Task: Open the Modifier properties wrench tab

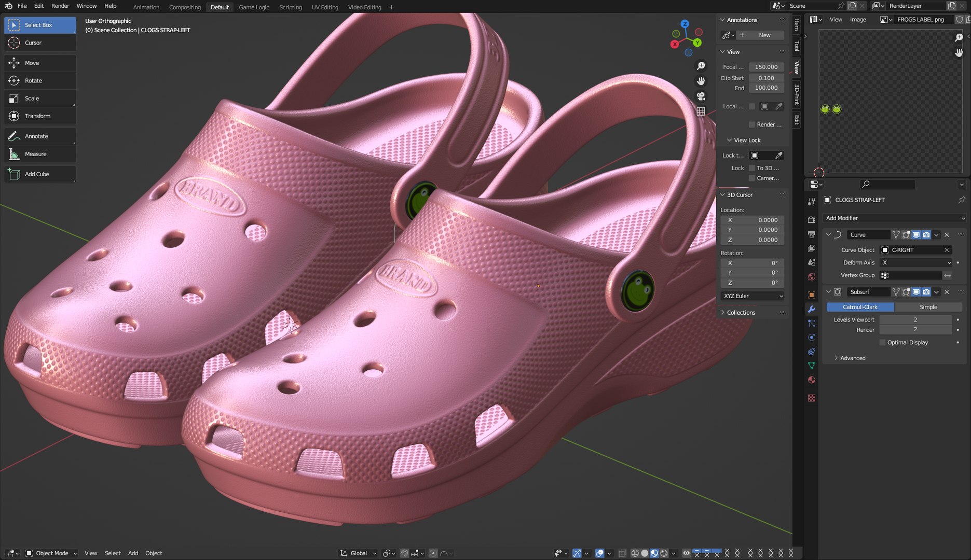Action: [812, 309]
